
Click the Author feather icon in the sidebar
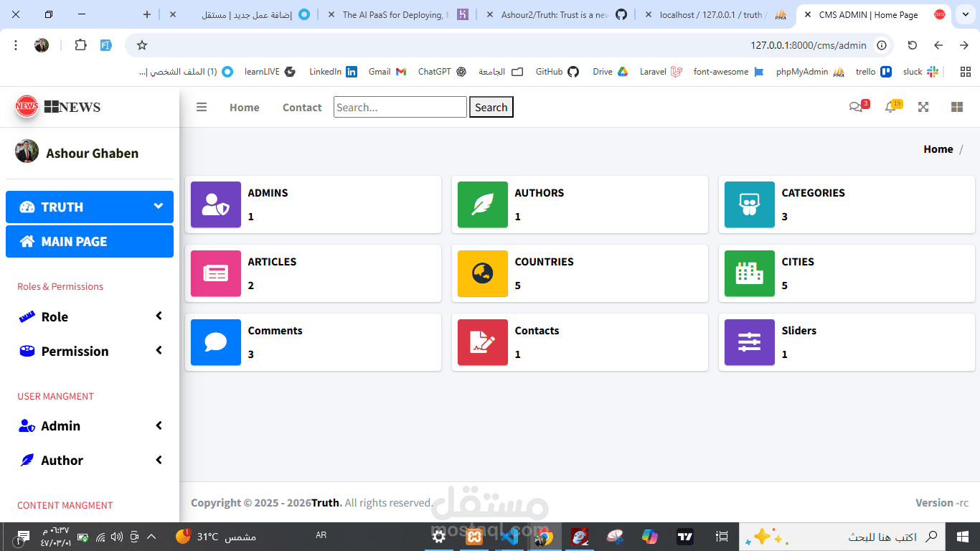click(27, 461)
